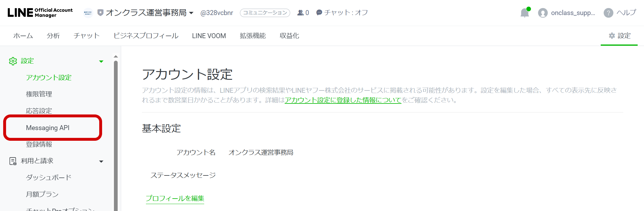Image resolution: width=644 pixels, height=211 pixels.
Task: Open 権限管理 in the sidebar
Action: point(39,94)
